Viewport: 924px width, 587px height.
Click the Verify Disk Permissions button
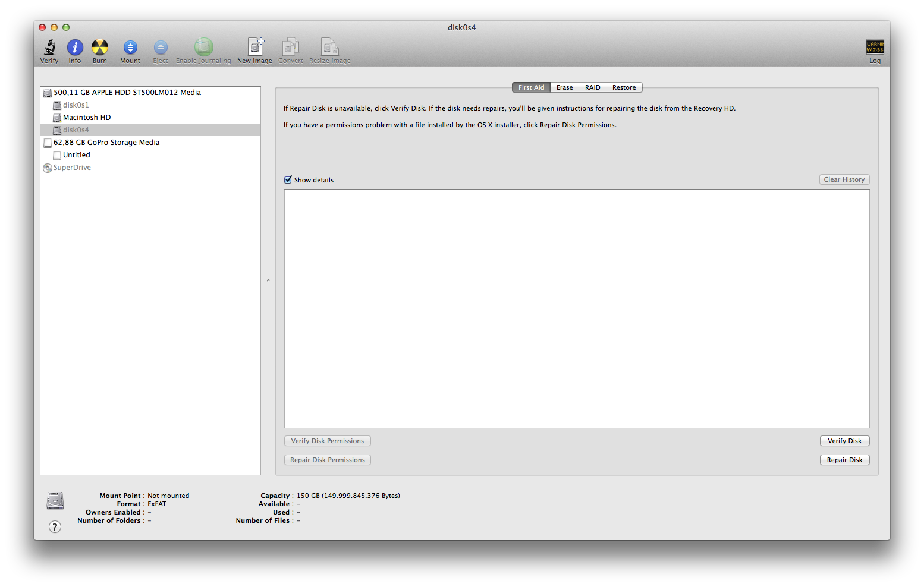[x=328, y=441]
